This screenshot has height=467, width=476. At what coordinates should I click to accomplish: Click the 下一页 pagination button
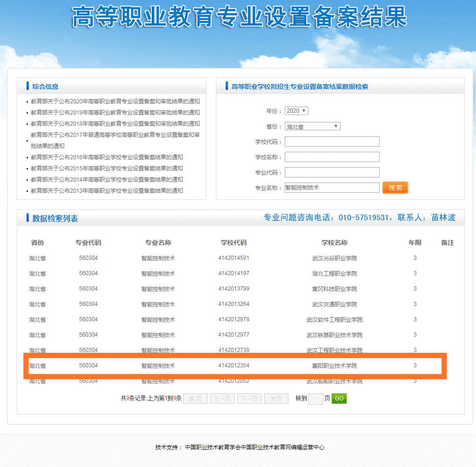[249, 399]
